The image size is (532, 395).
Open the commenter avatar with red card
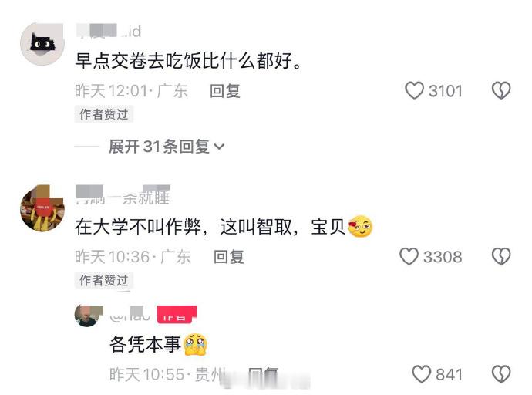[x=42, y=209]
